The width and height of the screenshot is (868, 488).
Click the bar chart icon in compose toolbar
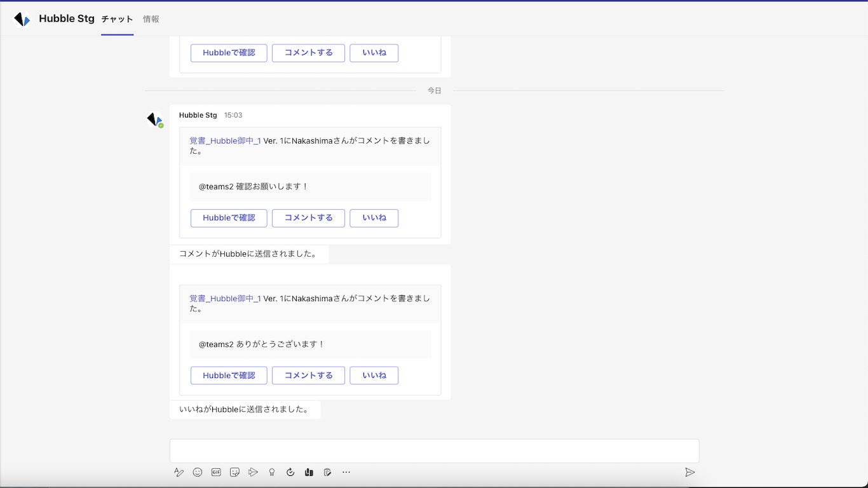pyautogui.click(x=309, y=472)
